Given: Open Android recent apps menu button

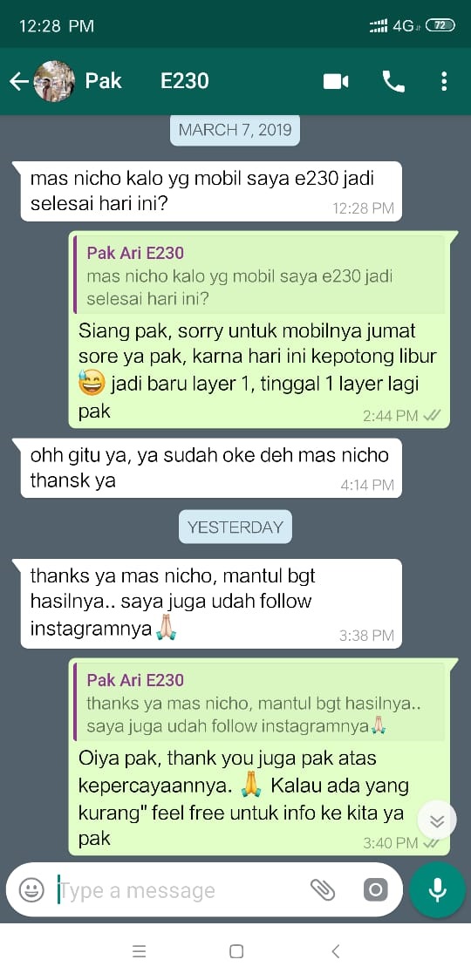Looking at the screenshot, I should click(140, 951).
